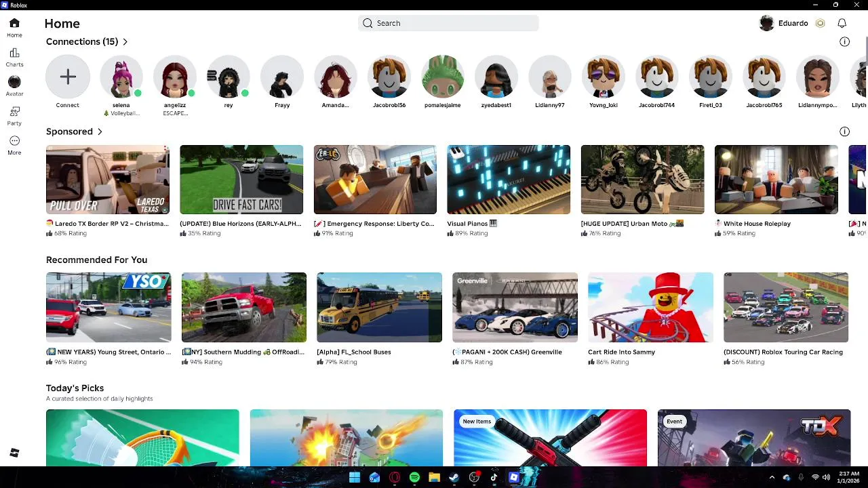Open Jacobrobi56's avatar
This screenshot has width=868, height=488.
click(x=389, y=77)
